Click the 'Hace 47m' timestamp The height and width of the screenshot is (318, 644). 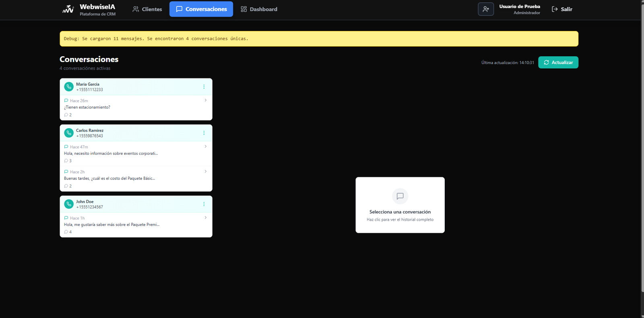pos(79,147)
